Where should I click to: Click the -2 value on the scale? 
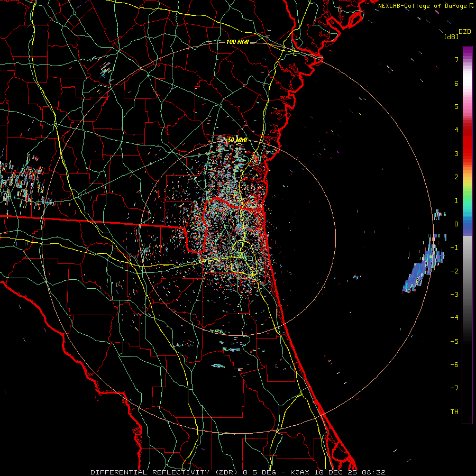coord(454,271)
